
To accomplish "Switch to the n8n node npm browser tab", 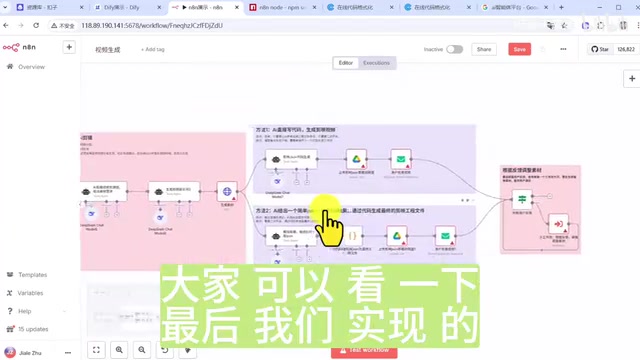I will coord(283,7).
